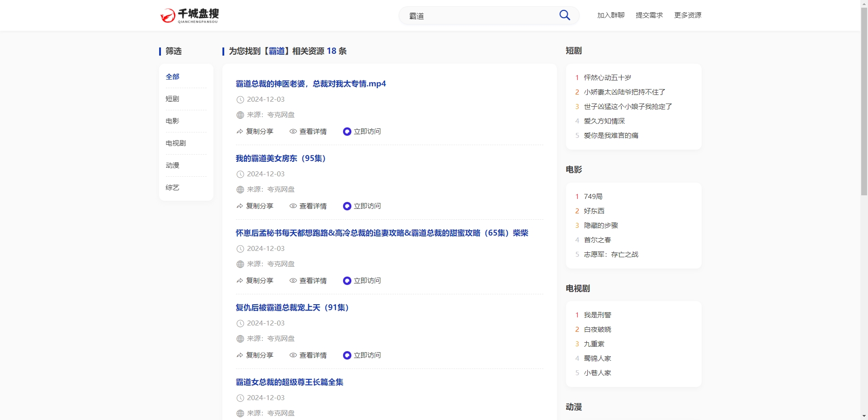
Task: Click 我是刑警 in the 电视剧 ranking
Action: click(598, 315)
